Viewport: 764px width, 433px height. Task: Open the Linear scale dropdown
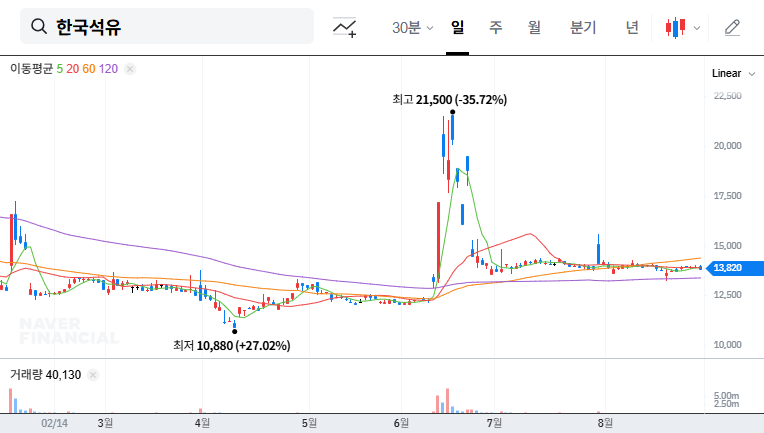coord(733,74)
